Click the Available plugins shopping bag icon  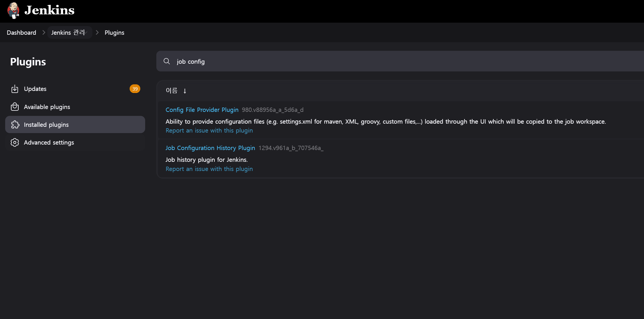(15, 107)
